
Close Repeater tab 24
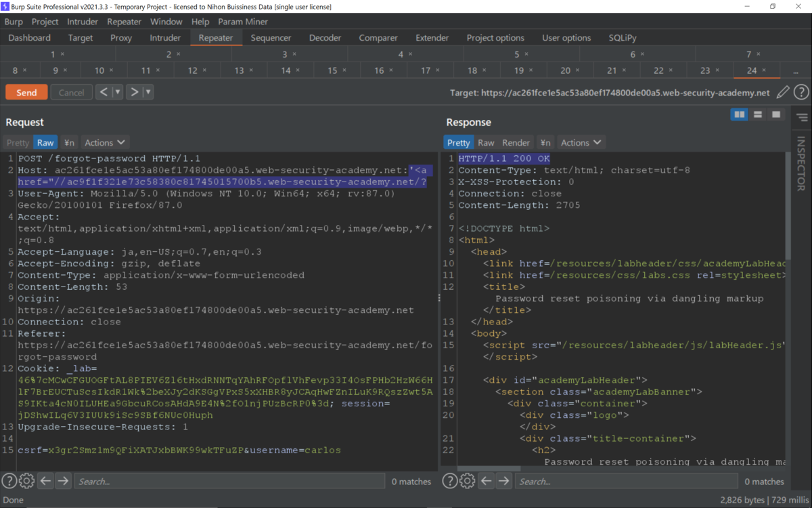coord(765,70)
